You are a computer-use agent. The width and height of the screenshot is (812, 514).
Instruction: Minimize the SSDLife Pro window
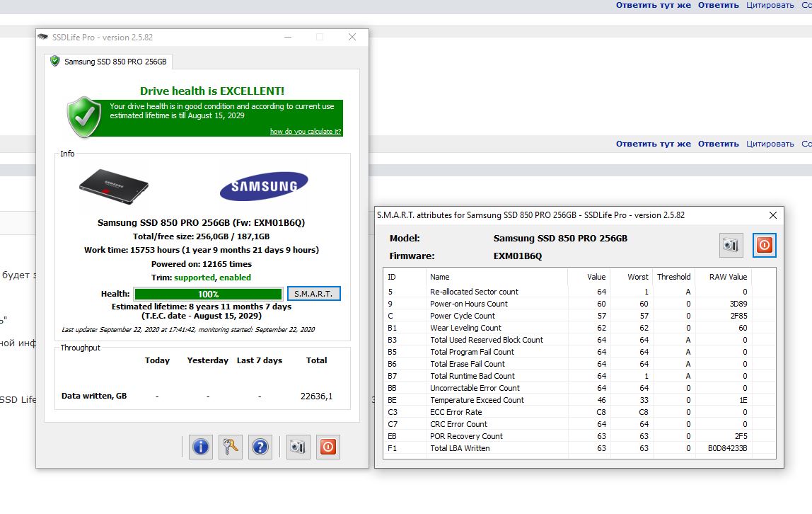288,38
